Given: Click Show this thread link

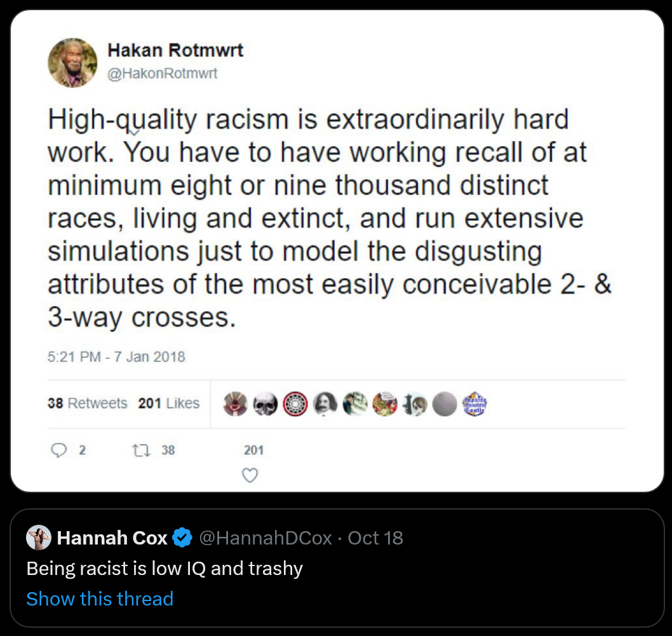Looking at the screenshot, I should click(x=100, y=599).
